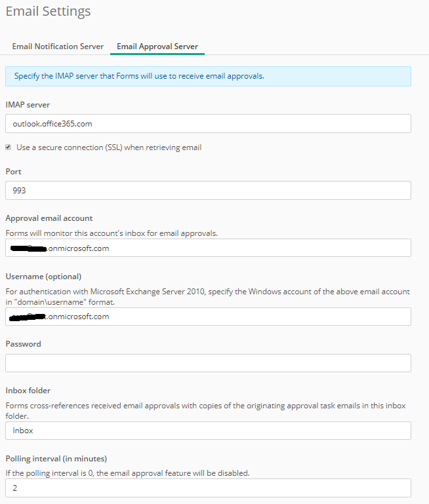This screenshot has height=504, width=429.
Task: Click the "Port" field label
Action: [14, 172]
